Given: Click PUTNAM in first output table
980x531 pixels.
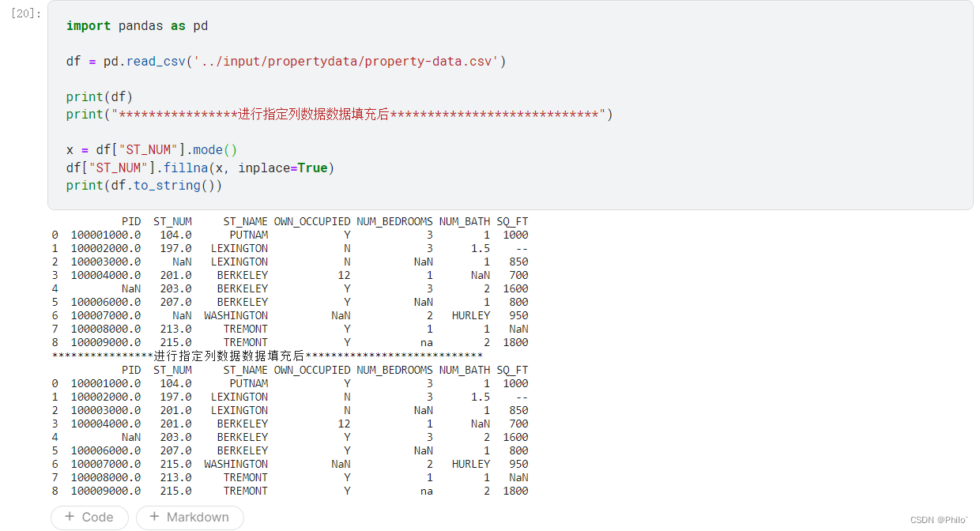Looking at the screenshot, I should pyautogui.click(x=248, y=235).
